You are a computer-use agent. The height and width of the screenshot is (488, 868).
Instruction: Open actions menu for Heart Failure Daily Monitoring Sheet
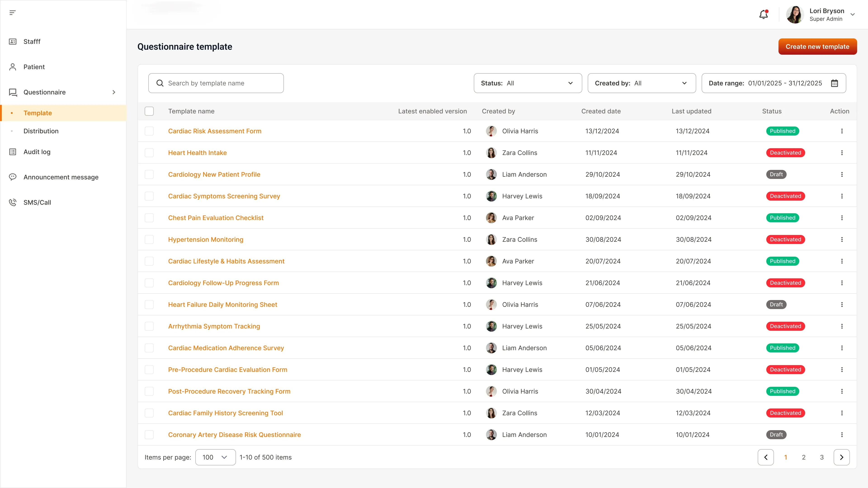coord(842,305)
